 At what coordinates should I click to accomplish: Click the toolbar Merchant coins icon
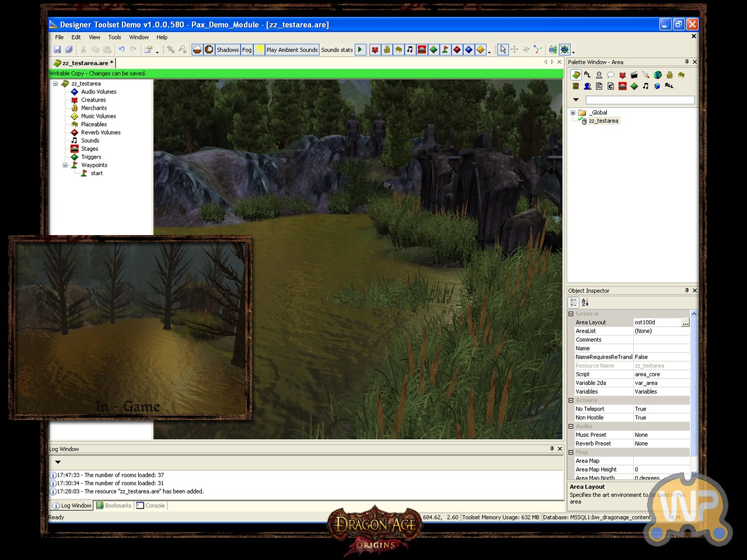click(386, 50)
